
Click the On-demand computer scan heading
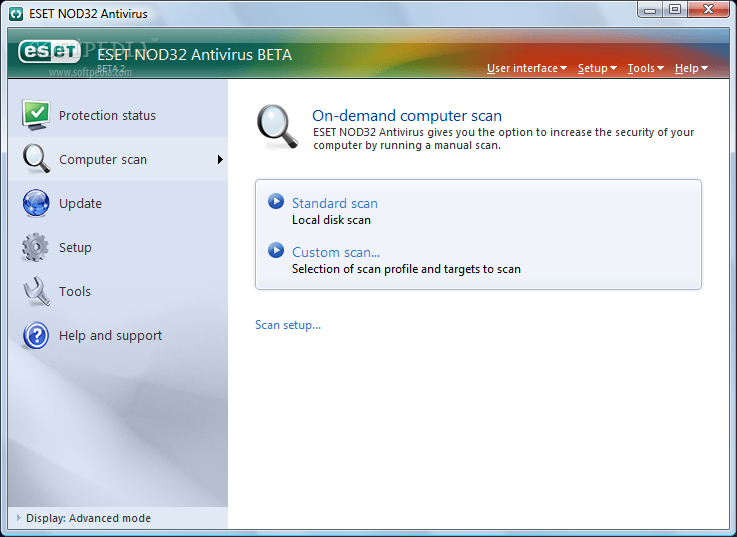coord(407,116)
